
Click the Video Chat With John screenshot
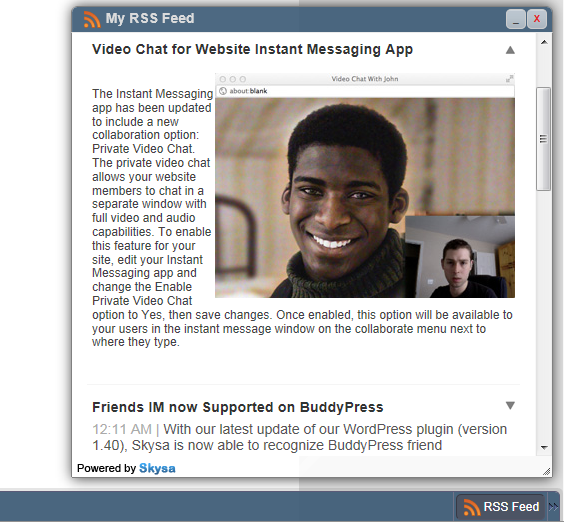pyautogui.click(x=365, y=186)
